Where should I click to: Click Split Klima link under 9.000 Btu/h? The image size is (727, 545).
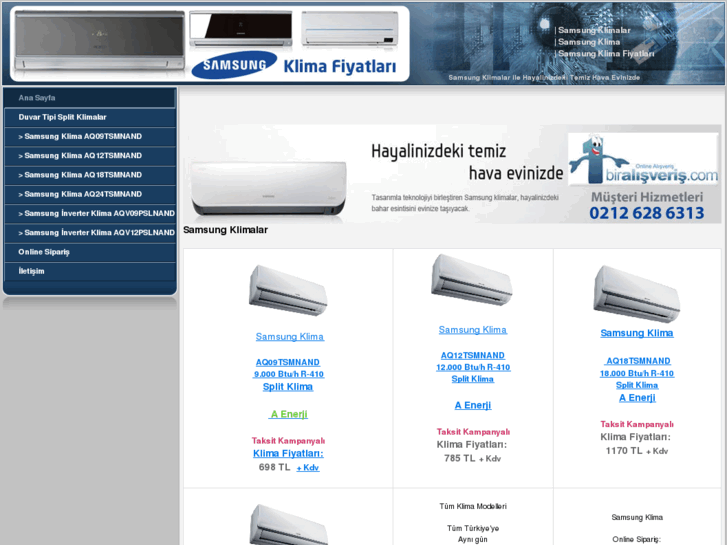coord(287,387)
